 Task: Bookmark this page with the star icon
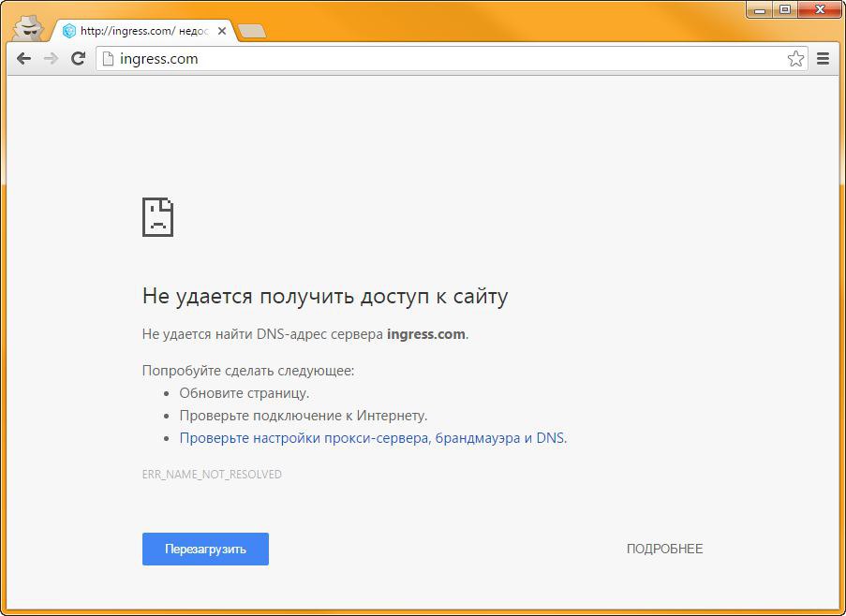pyautogui.click(x=795, y=58)
